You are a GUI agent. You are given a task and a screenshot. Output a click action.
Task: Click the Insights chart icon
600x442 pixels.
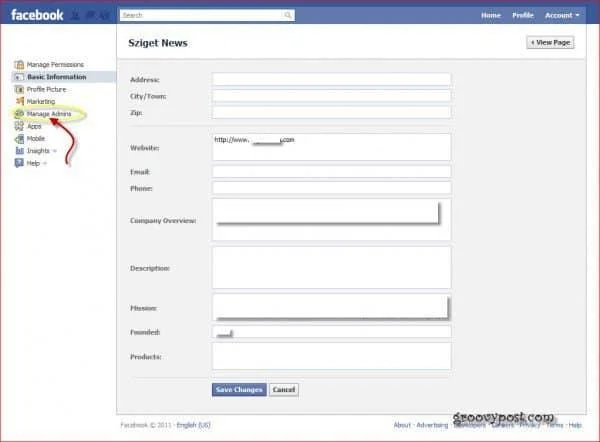point(19,151)
